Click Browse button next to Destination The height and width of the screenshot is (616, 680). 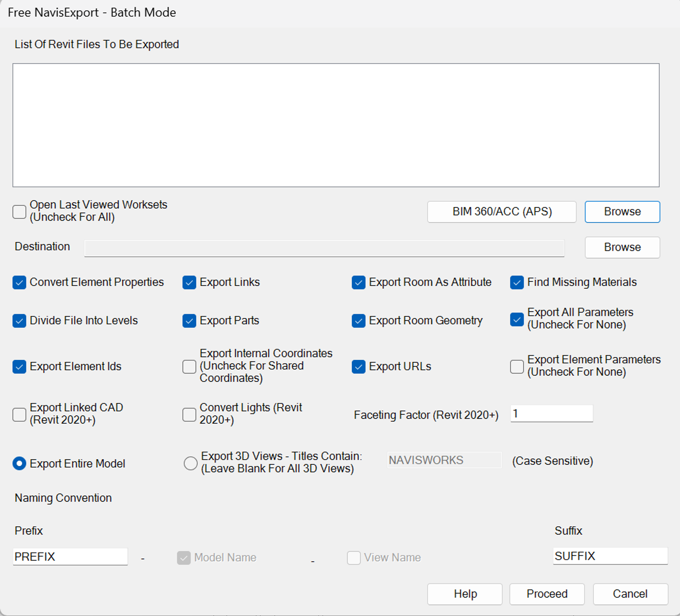tap(622, 247)
